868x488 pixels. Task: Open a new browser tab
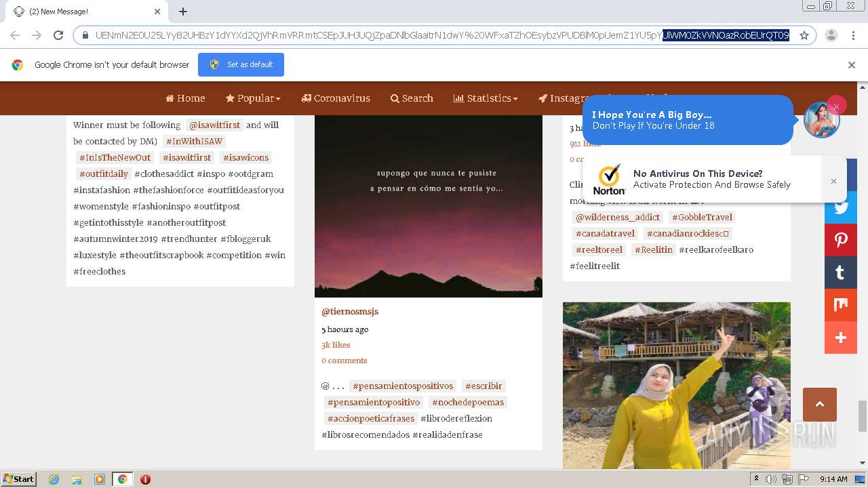(x=183, y=12)
